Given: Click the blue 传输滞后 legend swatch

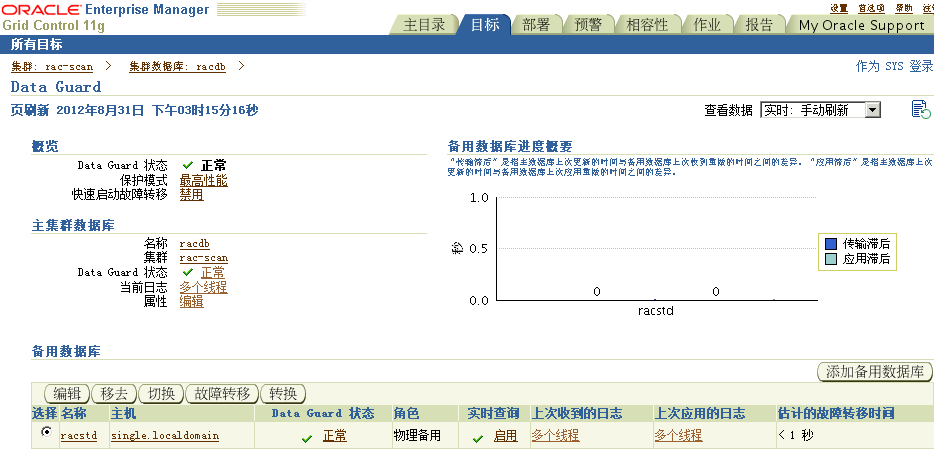Looking at the screenshot, I should click(x=831, y=244).
